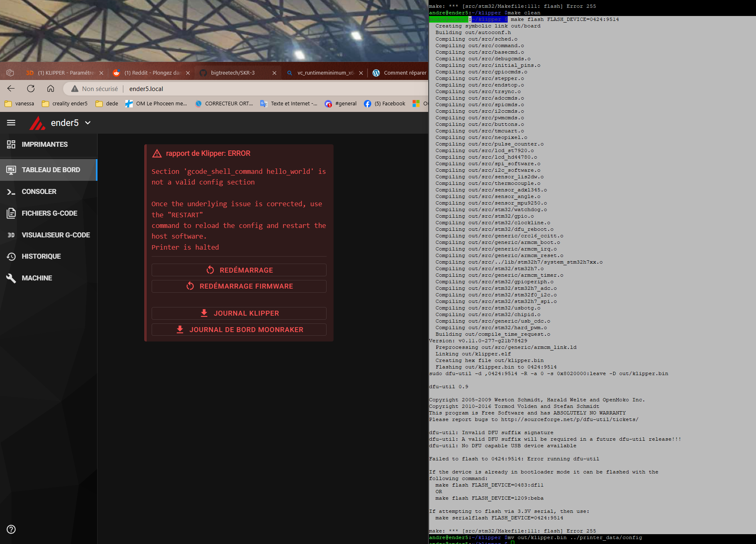Click the Fichiers G-code documents icon

click(11, 213)
